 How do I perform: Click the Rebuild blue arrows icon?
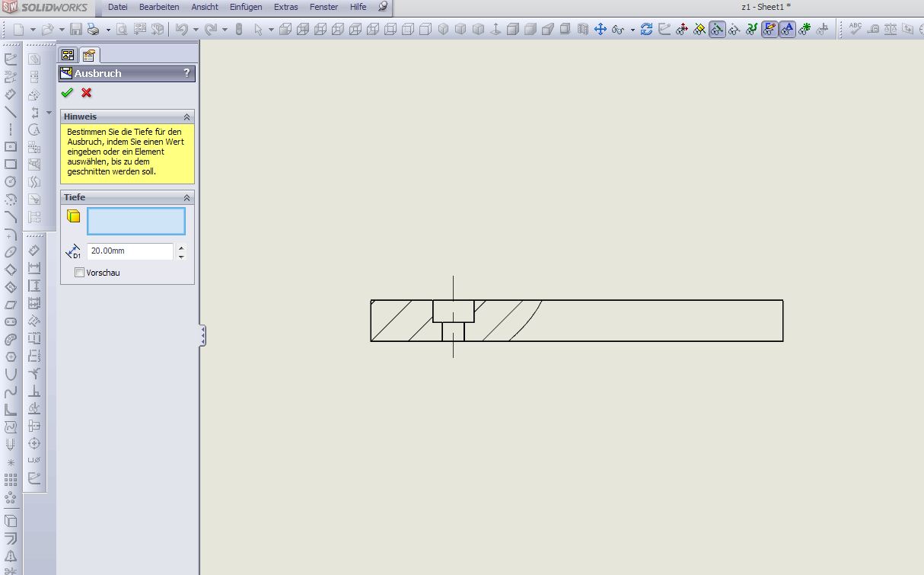pyautogui.click(x=646, y=30)
